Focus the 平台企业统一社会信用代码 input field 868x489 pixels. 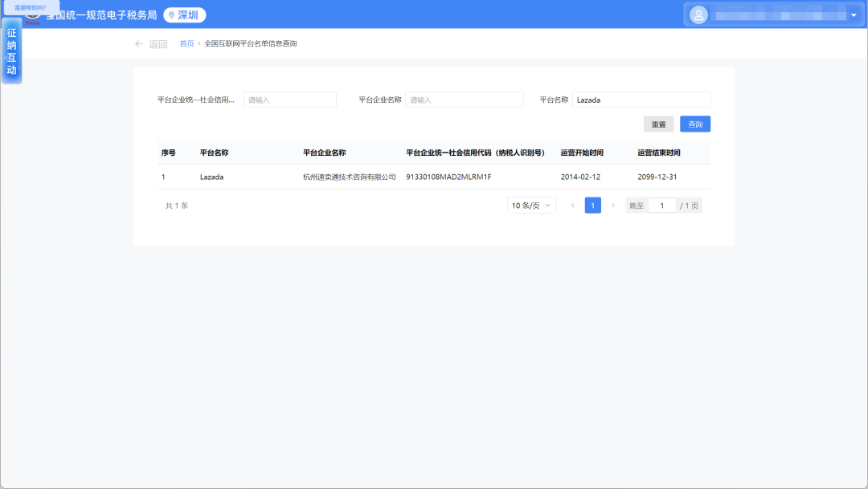(x=289, y=100)
